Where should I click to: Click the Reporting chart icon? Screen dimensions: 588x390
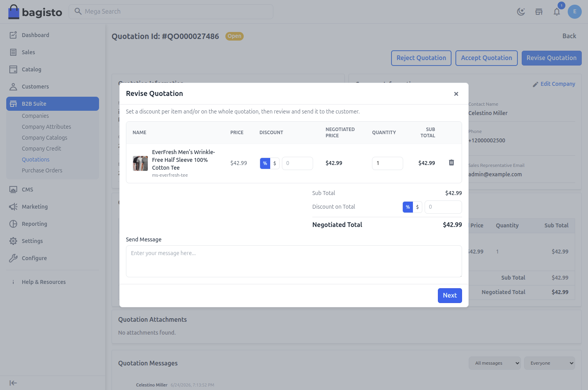(x=13, y=224)
